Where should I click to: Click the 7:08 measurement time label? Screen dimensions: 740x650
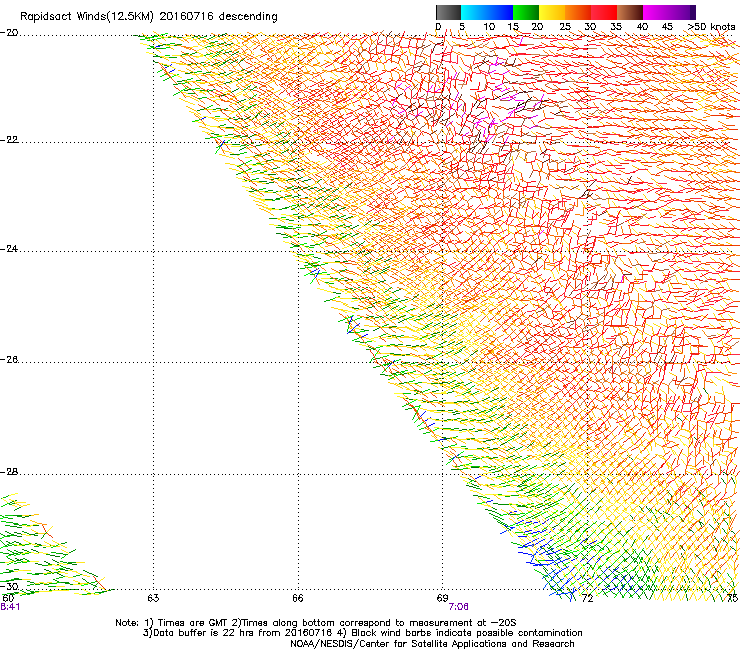[458, 607]
